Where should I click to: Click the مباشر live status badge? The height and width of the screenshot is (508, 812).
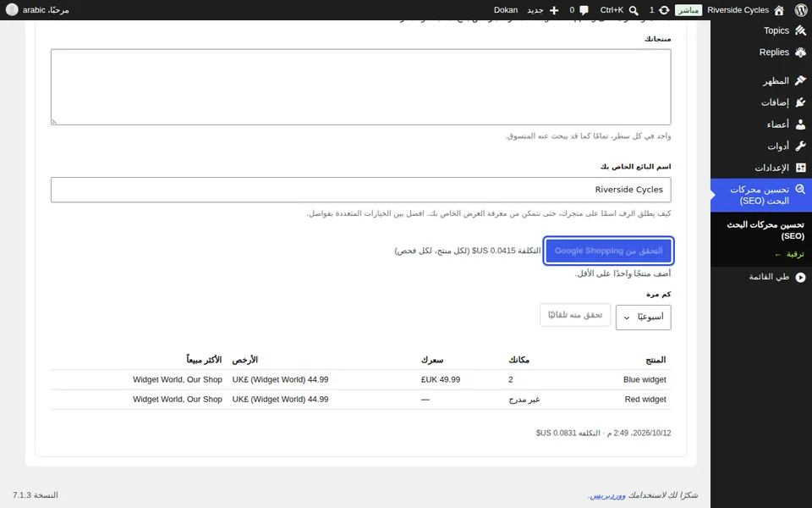tap(689, 10)
